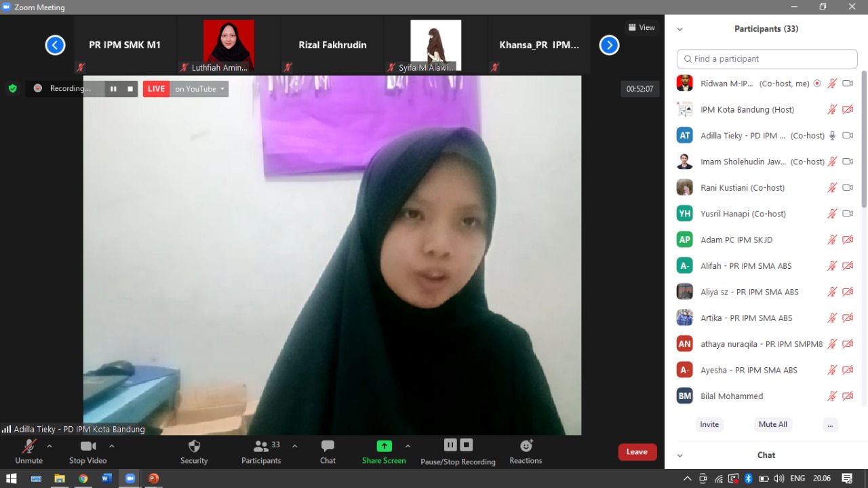The width and height of the screenshot is (868, 488).
Task: Open the Windows Start menu
Action: (x=12, y=478)
